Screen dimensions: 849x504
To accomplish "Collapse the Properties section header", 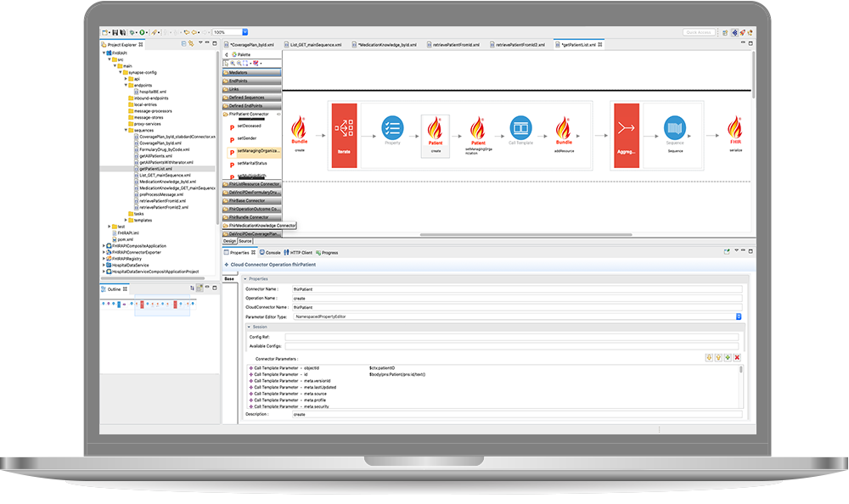I will (245, 279).
